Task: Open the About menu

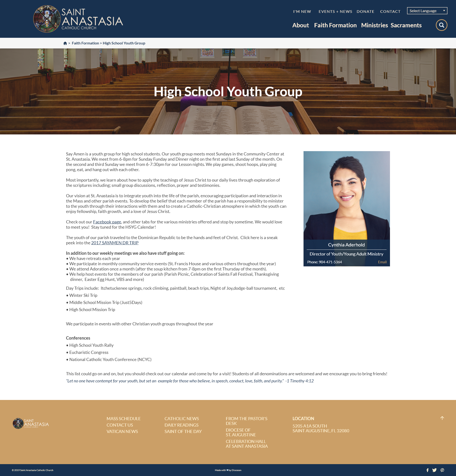Action: coord(300,25)
